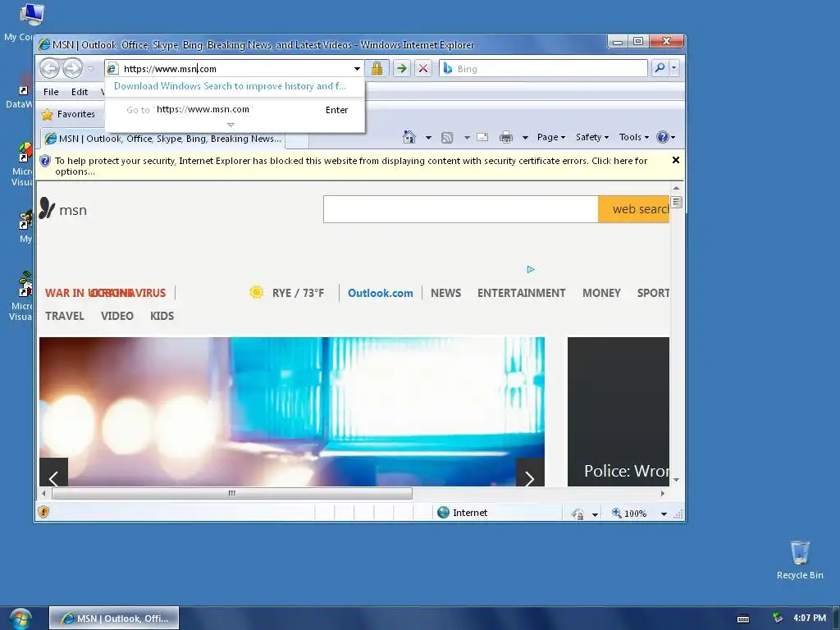This screenshot has width=840, height=630.
Task: Click the KIDS navigation link
Action: point(162,316)
